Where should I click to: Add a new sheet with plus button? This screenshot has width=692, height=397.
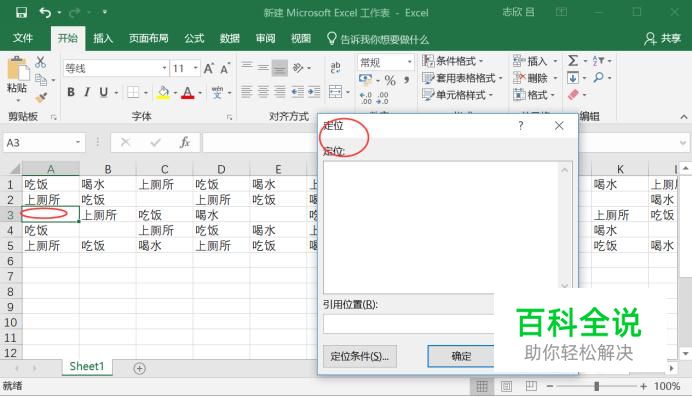[x=139, y=368]
